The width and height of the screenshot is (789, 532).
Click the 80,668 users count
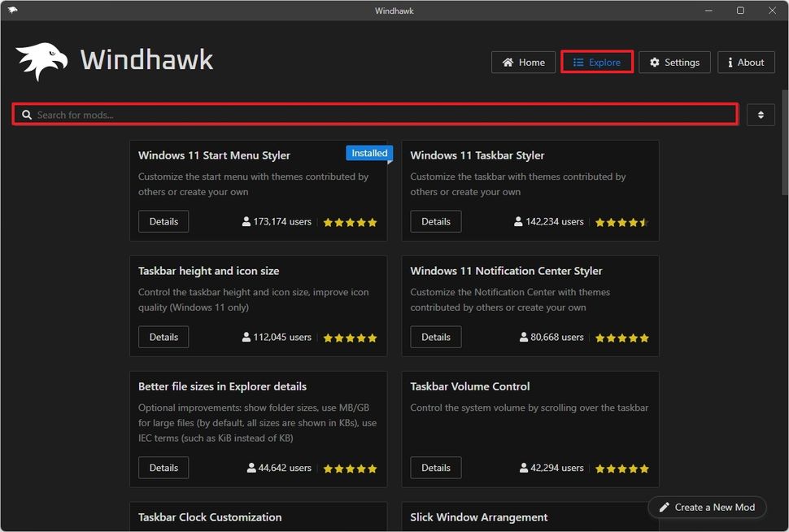pyautogui.click(x=557, y=338)
